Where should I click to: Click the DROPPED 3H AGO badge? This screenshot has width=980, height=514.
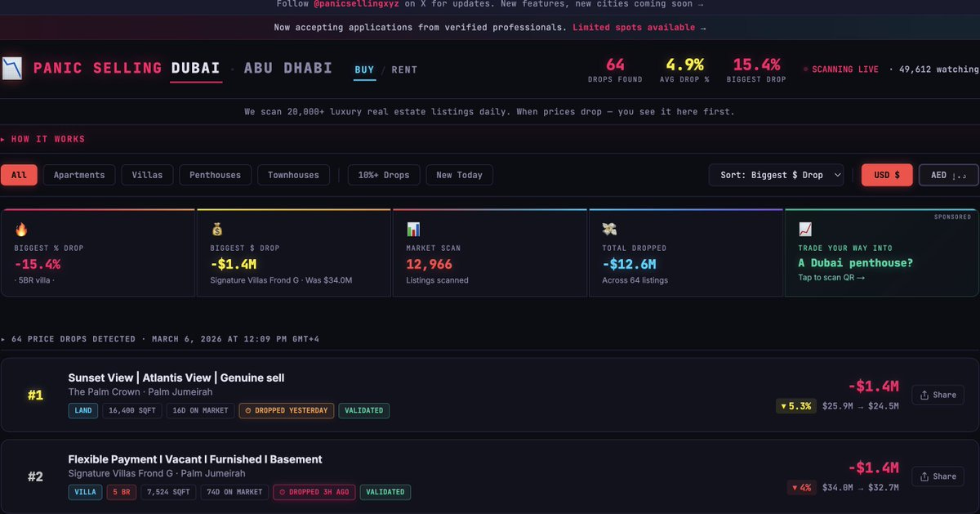click(314, 492)
